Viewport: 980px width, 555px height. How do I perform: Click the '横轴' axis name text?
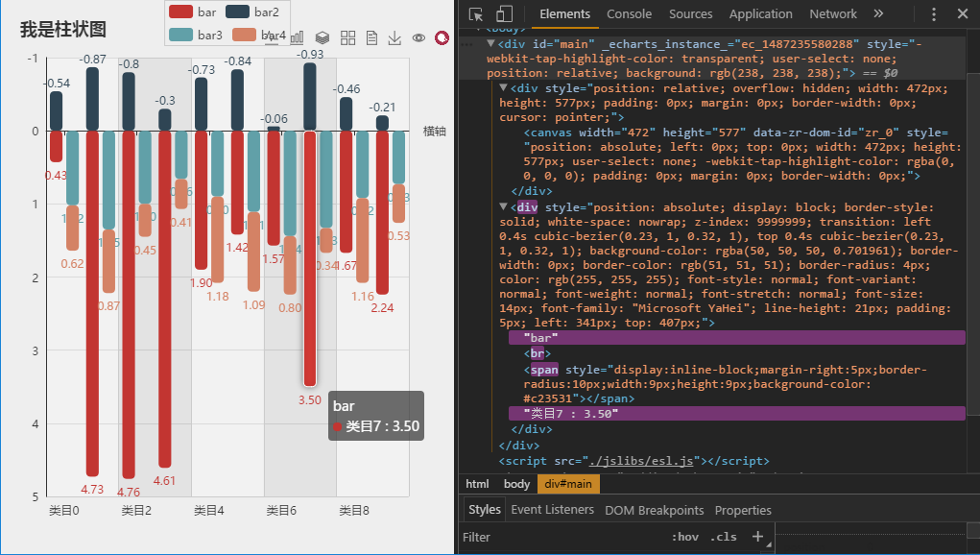coord(435,132)
